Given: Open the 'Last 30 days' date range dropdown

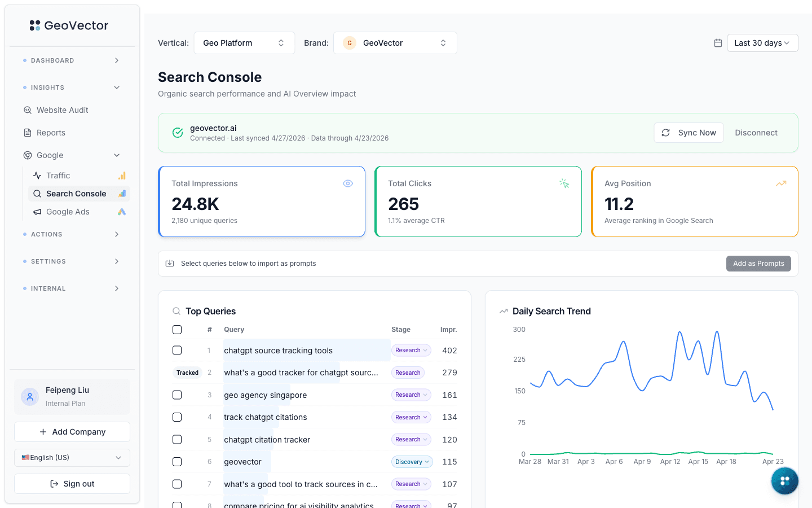Looking at the screenshot, I should pyautogui.click(x=762, y=42).
